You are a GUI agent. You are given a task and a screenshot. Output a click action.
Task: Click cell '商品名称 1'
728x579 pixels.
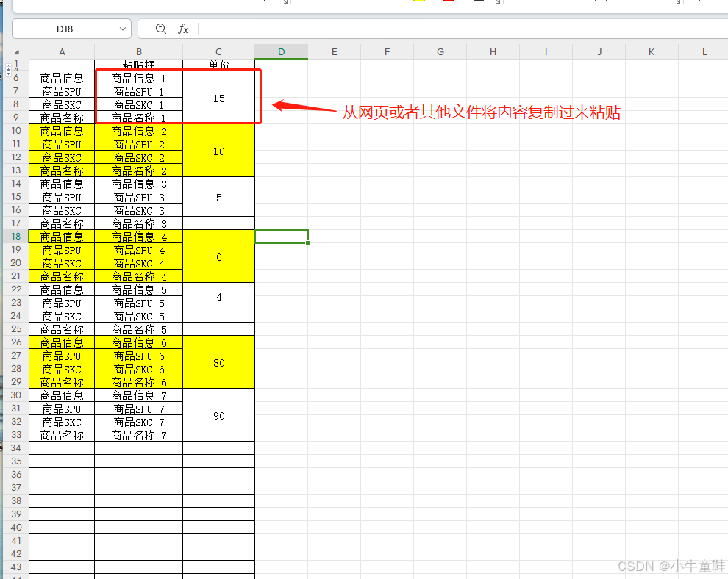[x=139, y=118]
